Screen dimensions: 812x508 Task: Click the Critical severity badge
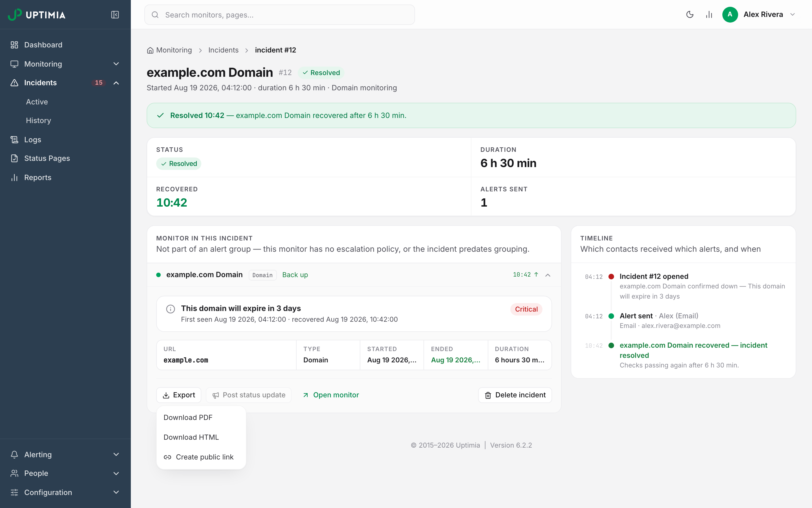(526, 309)
